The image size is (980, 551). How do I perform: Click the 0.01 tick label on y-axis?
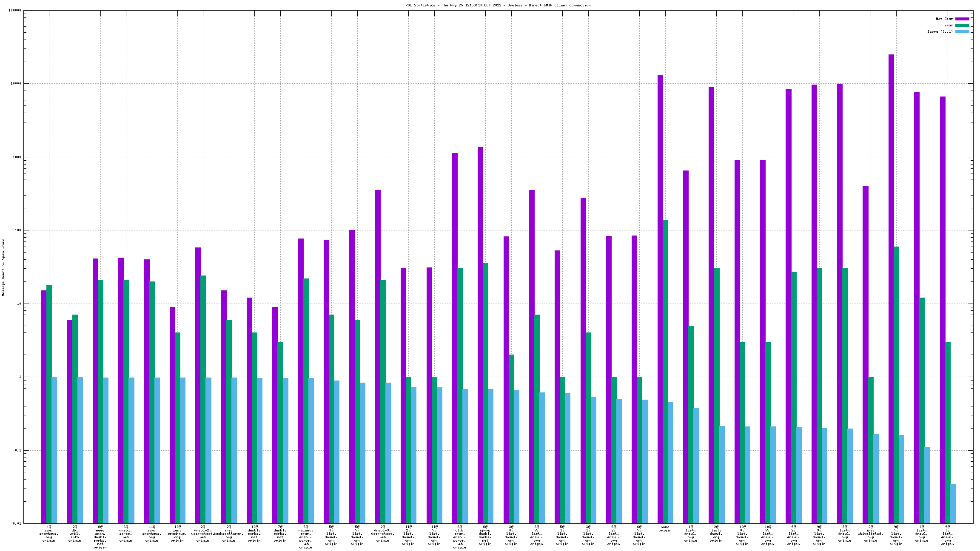pos(17,523)
